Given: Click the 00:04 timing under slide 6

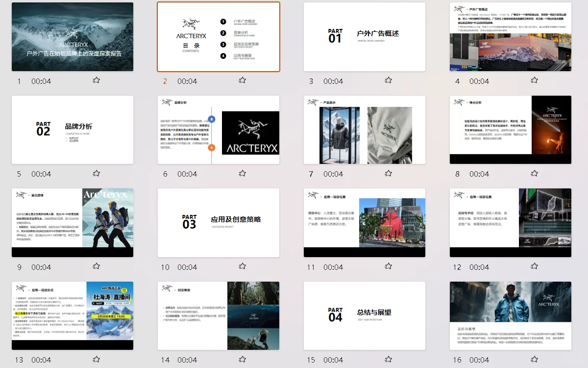Looking at the screenshot, I should tap(187, 174).
